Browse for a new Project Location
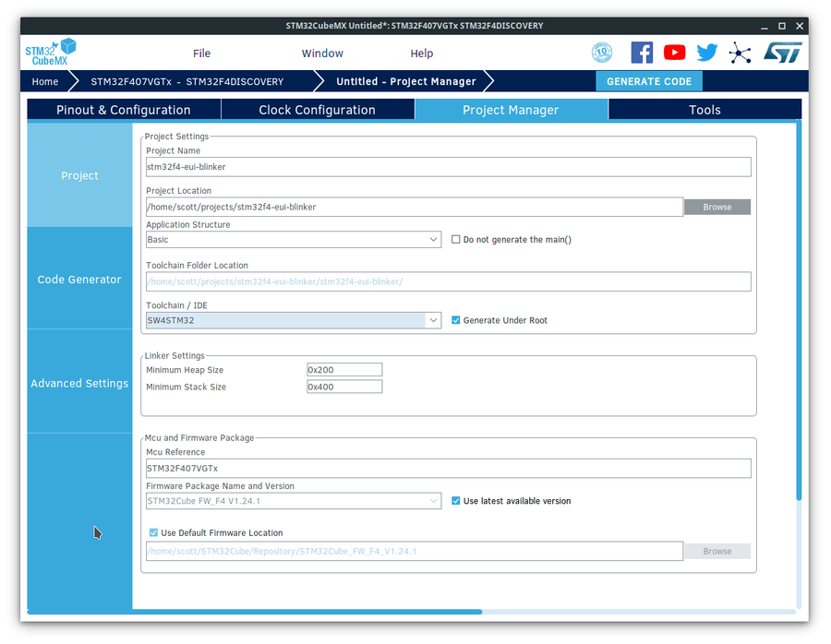 (x=717, y=207)
